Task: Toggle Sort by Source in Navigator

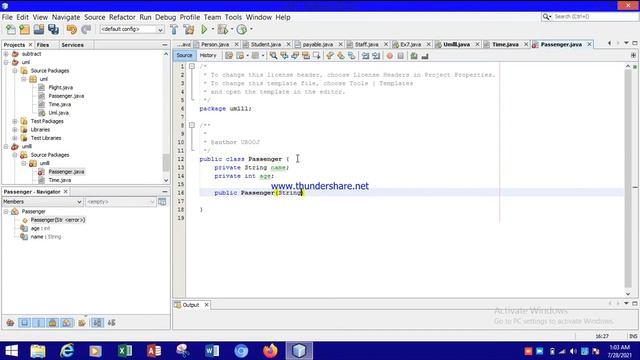Action: 111,323
